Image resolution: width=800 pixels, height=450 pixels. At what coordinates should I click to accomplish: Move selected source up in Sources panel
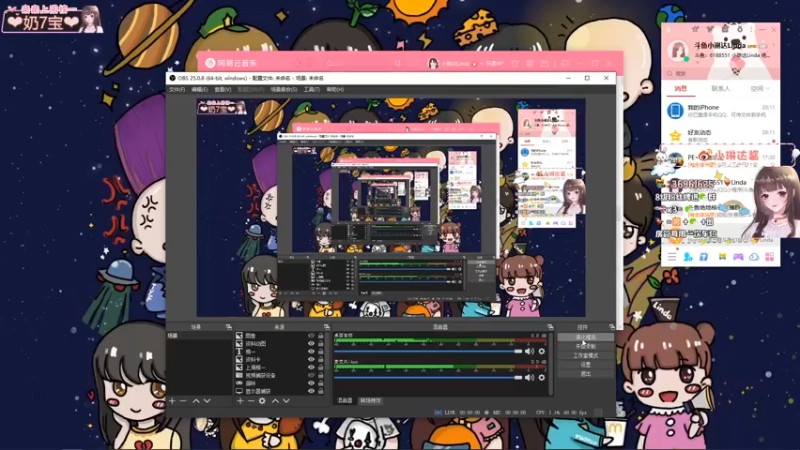[x=275, y=401]
